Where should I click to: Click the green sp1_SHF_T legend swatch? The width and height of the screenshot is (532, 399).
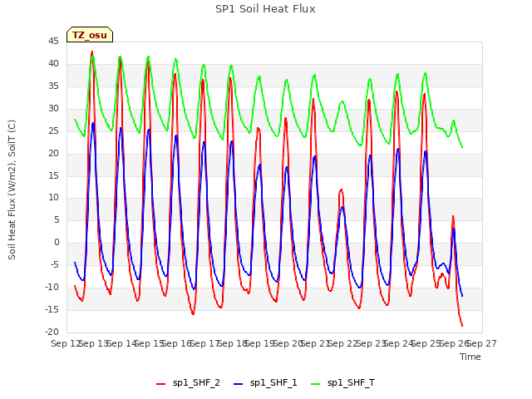point(316,384)
